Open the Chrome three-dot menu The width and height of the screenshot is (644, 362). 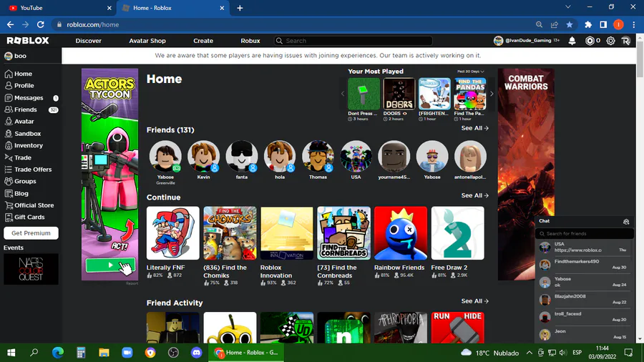click(634, 24)
